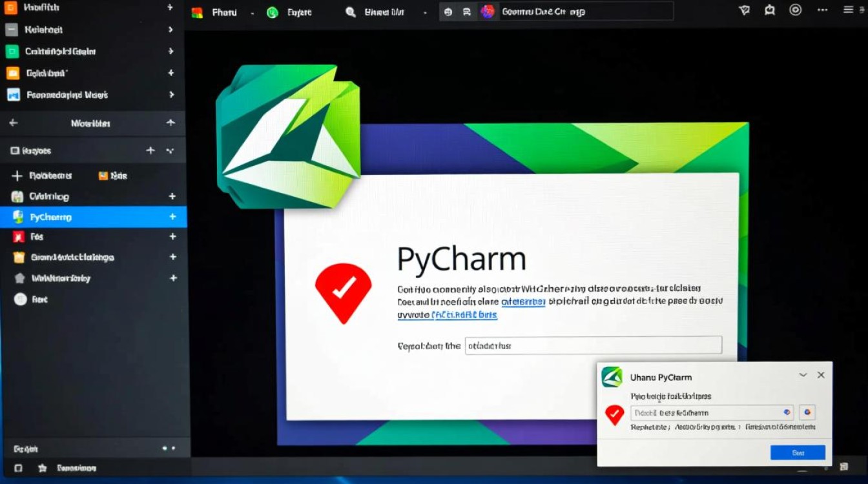Screen dimensions: 868x484
Task: Click the gray home icon in the sidebar list
Action: [19, 278]
